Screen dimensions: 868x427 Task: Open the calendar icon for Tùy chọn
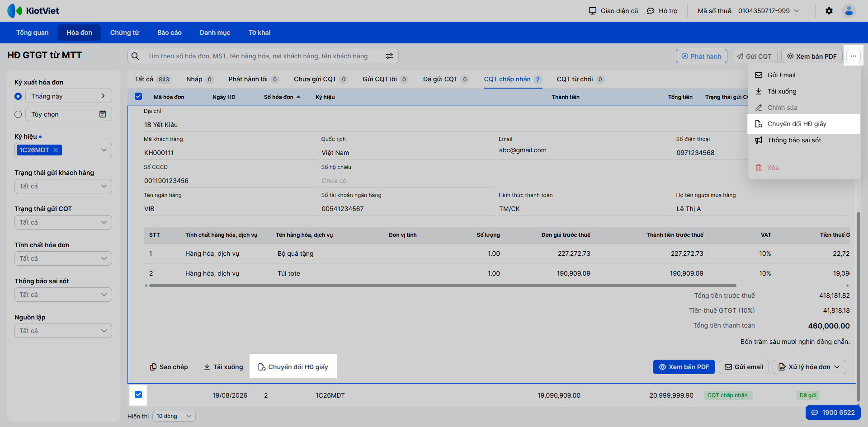103,114
